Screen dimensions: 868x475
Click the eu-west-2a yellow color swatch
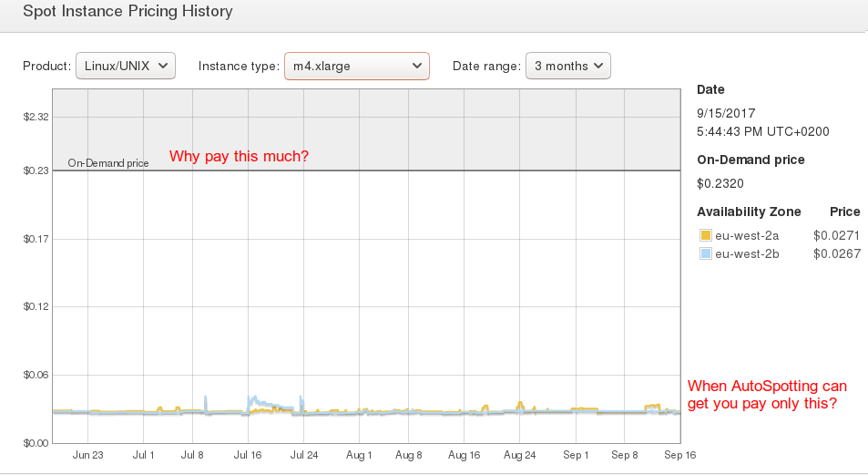pyautogui.click(x=705, y=235)
